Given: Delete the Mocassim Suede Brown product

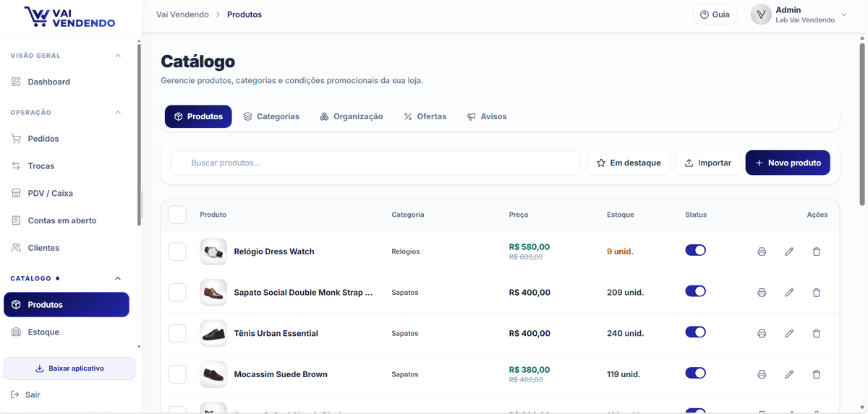Looking at the screenshot, I should click(817, 374).
